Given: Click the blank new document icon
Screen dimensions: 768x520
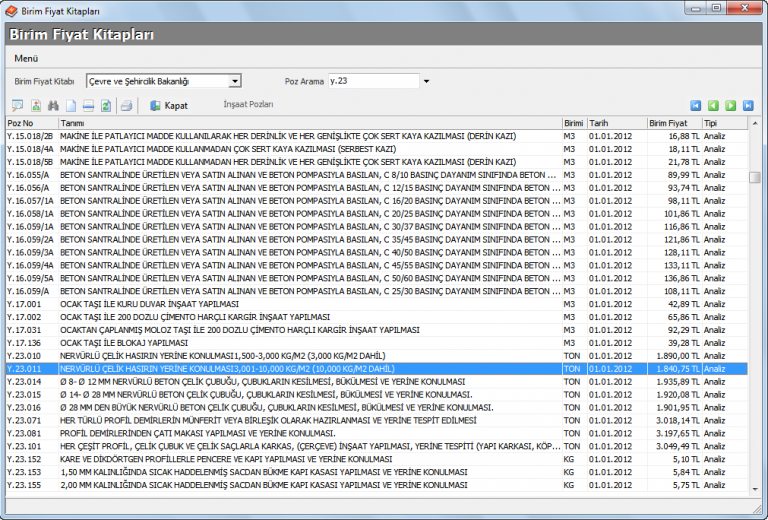Looking at the screenshot, I should pyautogui.click(x=71, y=105).
